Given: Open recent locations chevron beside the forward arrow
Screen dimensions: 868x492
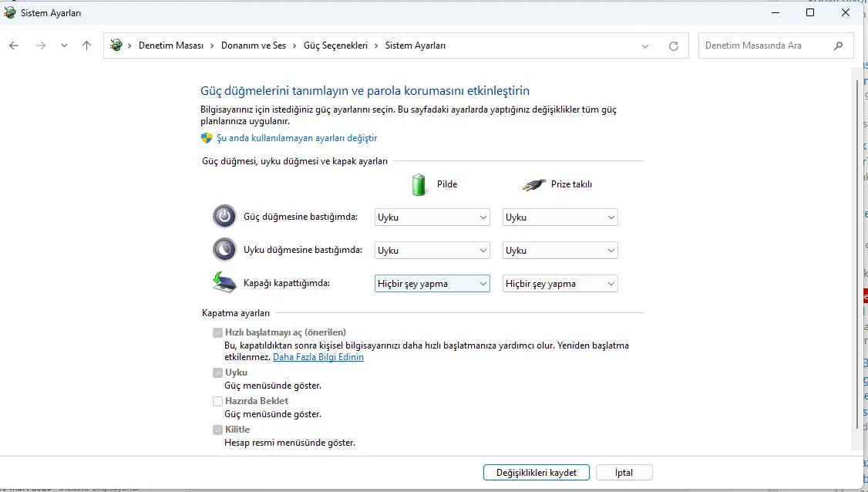Looking at the screenshot, I should point(64,45).
